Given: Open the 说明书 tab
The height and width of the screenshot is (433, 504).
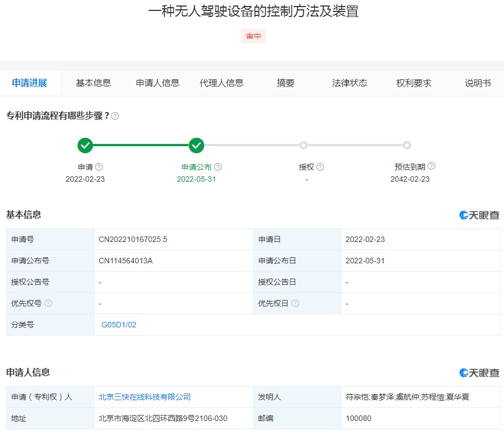Looking at the screenshot, I should click(x=478, y=83).
